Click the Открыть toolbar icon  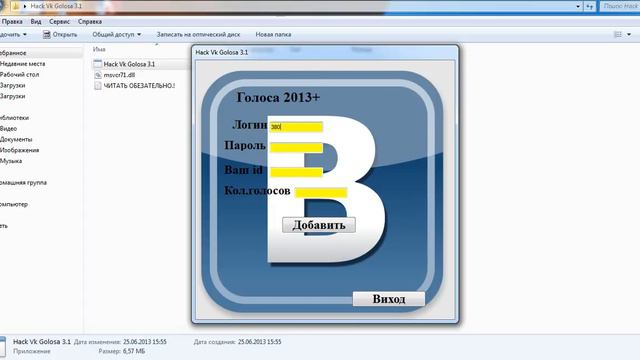point(47,35)
